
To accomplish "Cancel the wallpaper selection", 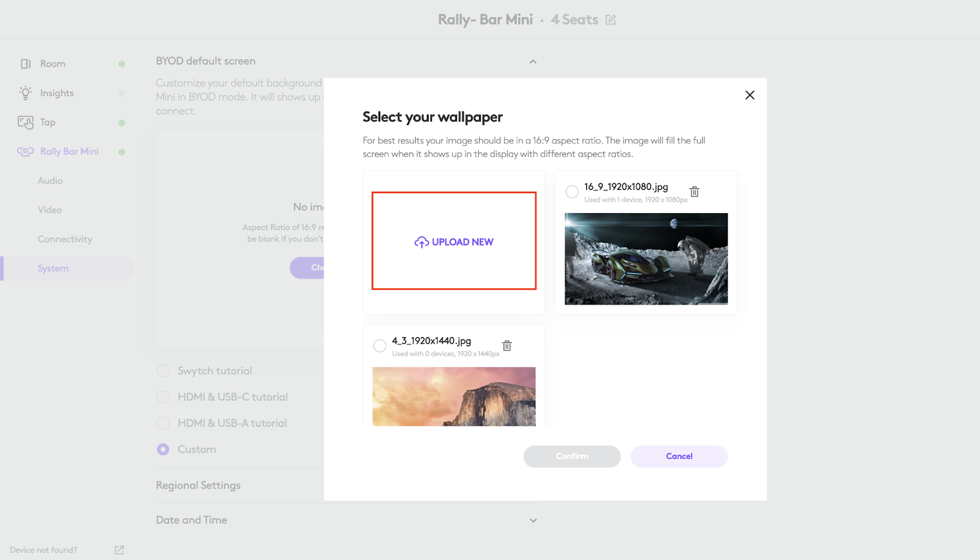I will [x=679, y=456].
